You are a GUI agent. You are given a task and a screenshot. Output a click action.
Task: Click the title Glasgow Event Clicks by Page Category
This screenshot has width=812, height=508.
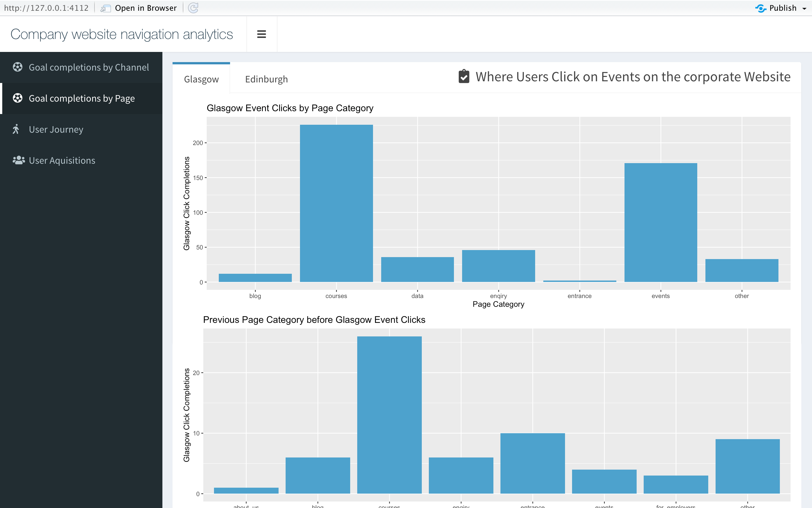tap(290, 108)
